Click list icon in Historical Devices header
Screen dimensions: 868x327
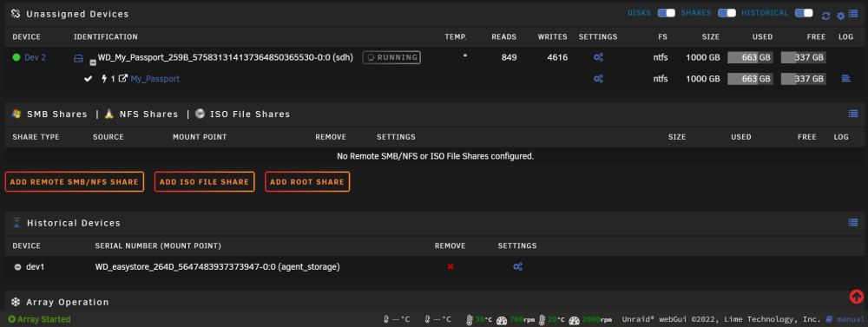point(853,222)
